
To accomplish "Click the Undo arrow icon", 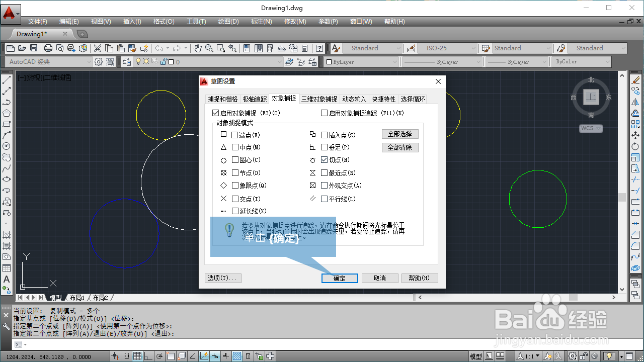I will click(159, 48).
